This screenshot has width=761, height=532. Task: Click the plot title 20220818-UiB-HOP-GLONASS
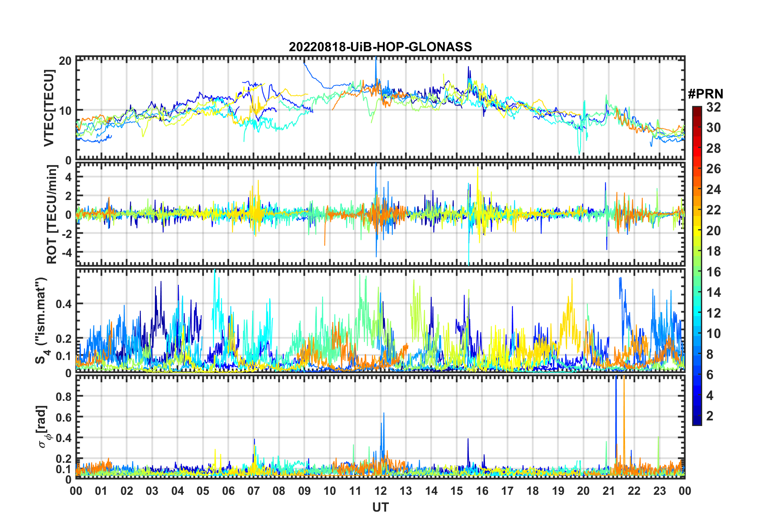click(x=380, y=47)
